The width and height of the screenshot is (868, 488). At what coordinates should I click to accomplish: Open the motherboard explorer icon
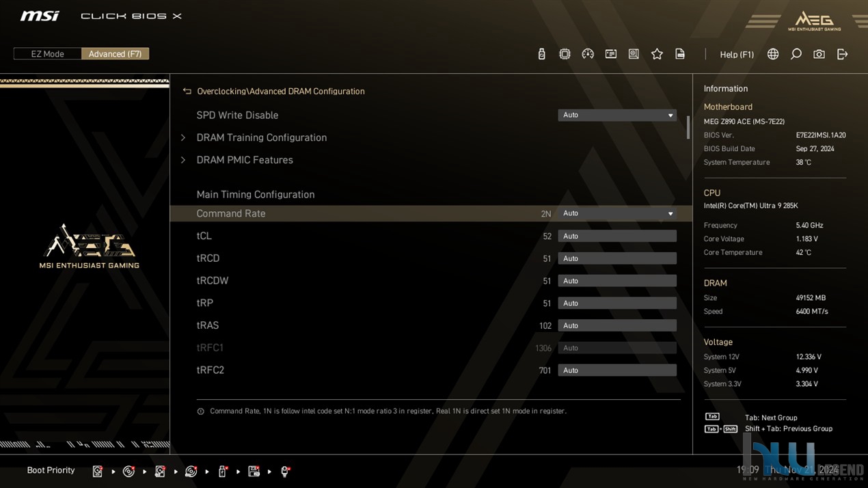point(634,54)
